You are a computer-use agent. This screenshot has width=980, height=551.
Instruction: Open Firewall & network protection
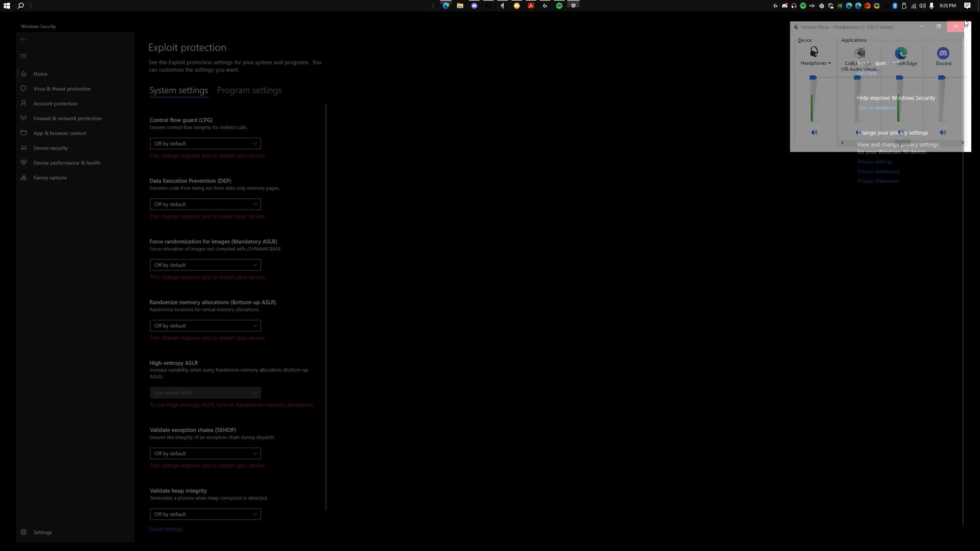[67, 118]
